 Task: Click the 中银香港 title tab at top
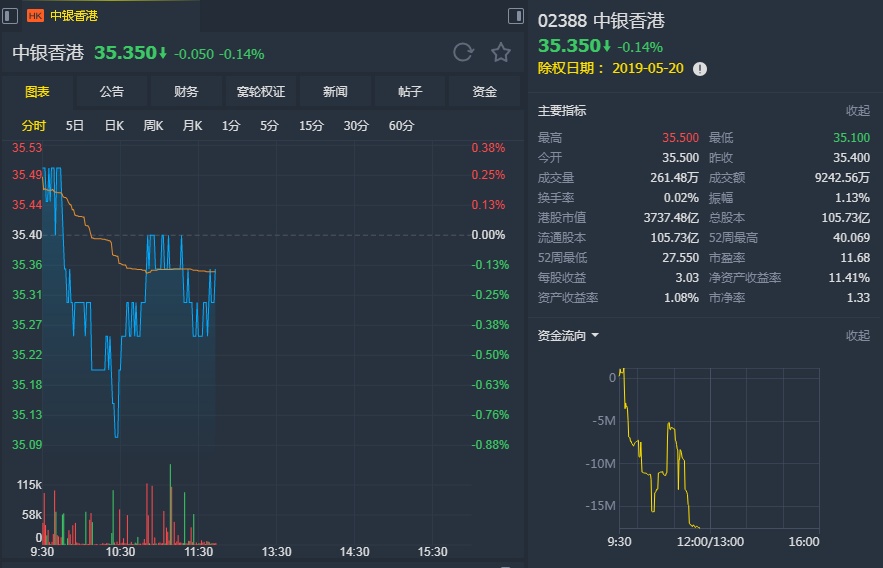point(74,16)
